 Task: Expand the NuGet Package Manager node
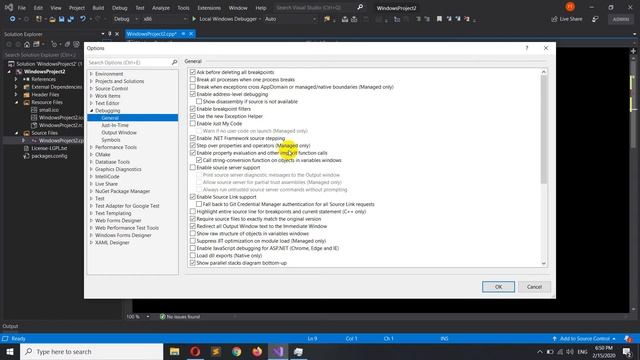91,191
